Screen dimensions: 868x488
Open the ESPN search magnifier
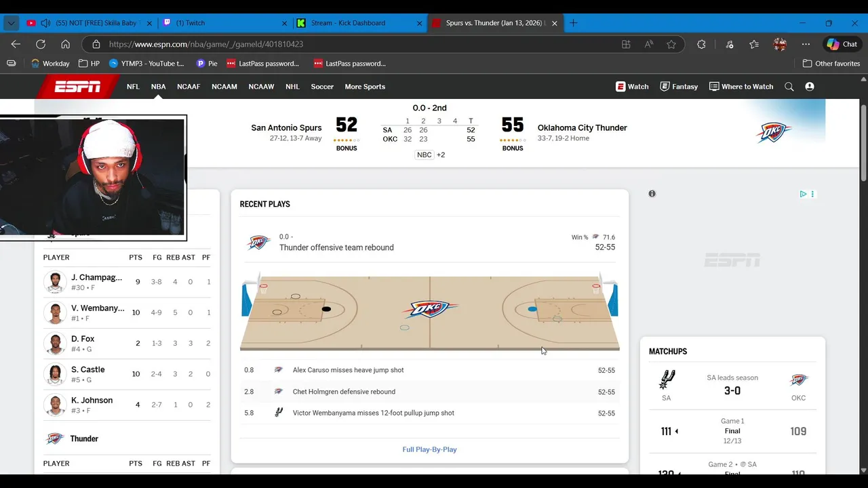click(x=789, y=87)
